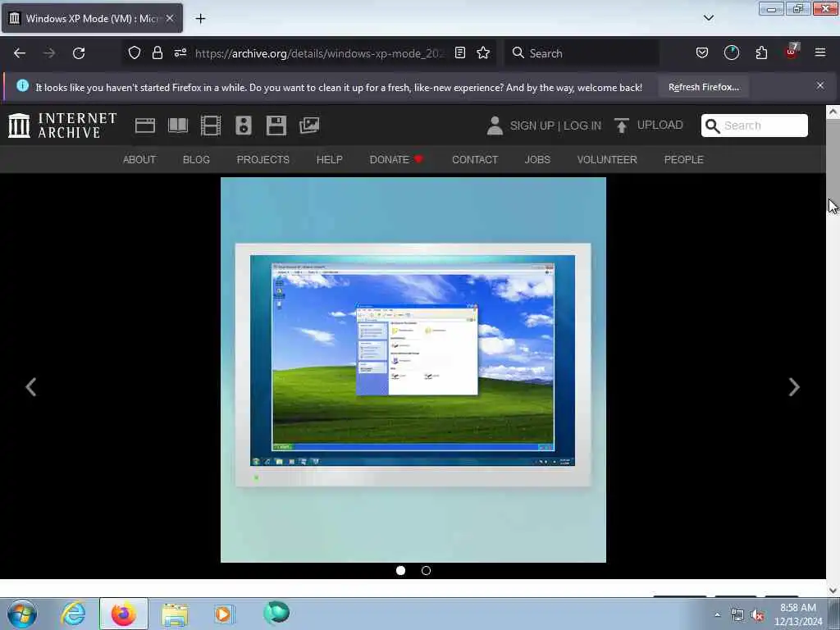840x630 pixels.
Task: Open the tracking protection shield icon
Action: pos(135,52)
